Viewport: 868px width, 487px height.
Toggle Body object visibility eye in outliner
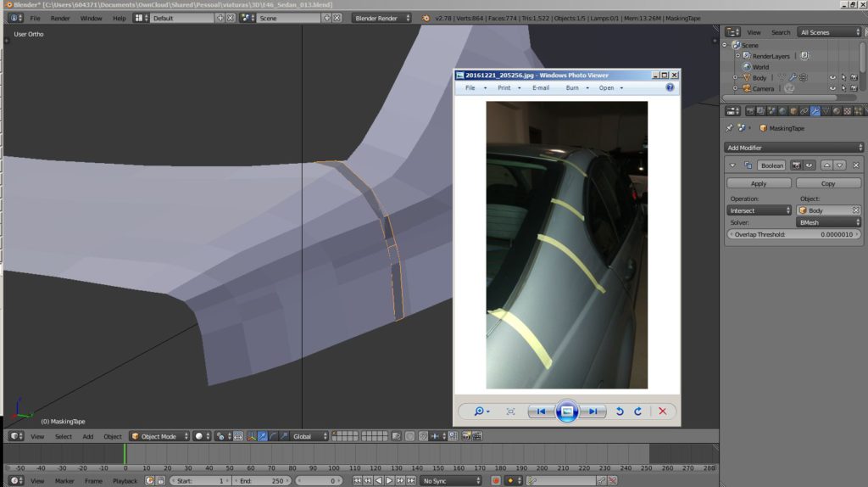[x=832, y=77]
